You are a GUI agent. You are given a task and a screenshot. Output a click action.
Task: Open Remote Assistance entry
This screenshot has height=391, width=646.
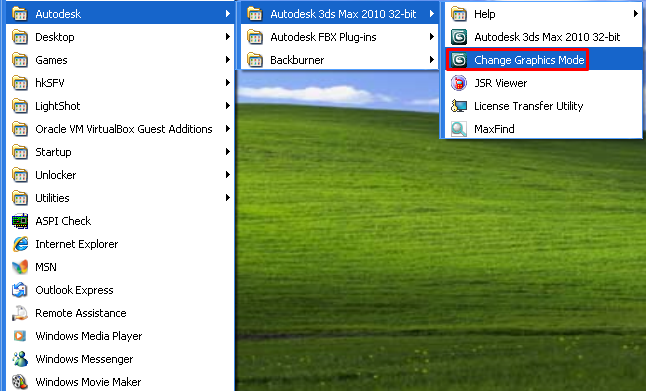pos(120,314)
